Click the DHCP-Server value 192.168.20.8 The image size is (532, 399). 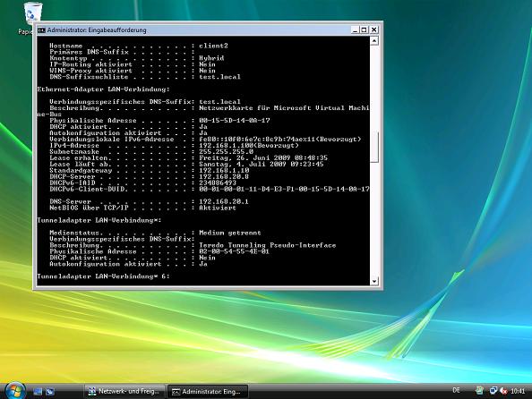(x=224, y=176)
